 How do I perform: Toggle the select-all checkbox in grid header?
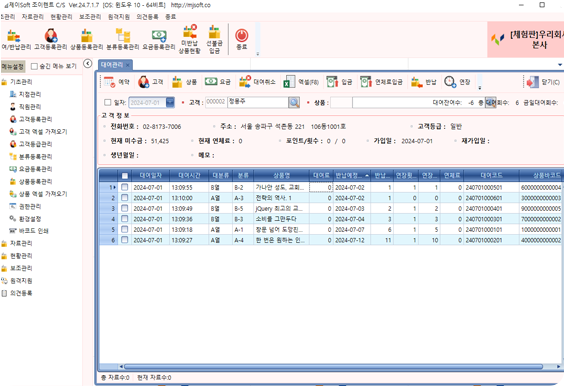pos(125,176)
